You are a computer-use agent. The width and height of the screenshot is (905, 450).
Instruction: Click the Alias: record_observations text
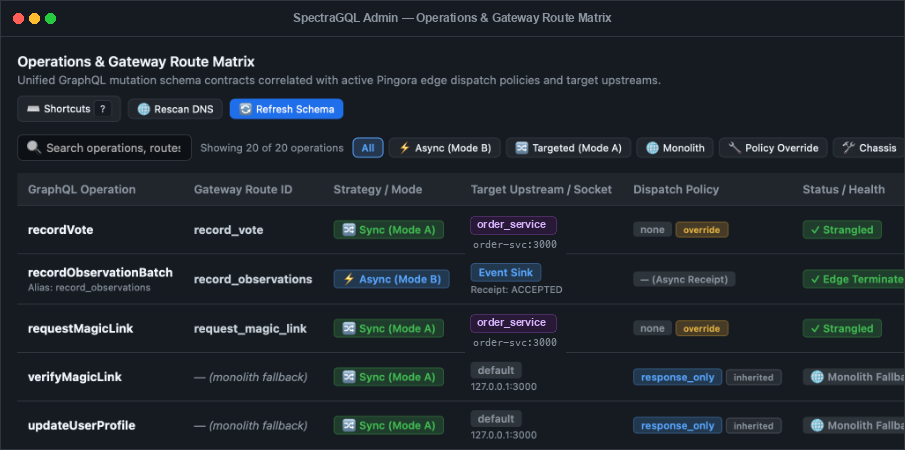89,287
